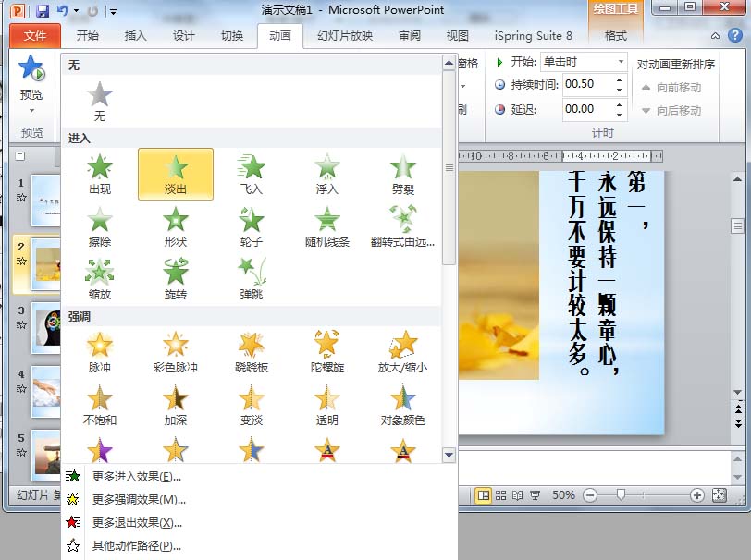Switch to Slide Sorter view in status bar
The width and height of the screenshot is (751, 560).
coord(500,495)
